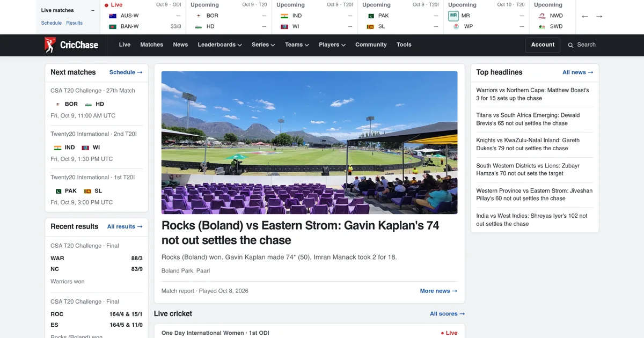
Task: Click the SL flag in the top strip
Action: point(370,26)
